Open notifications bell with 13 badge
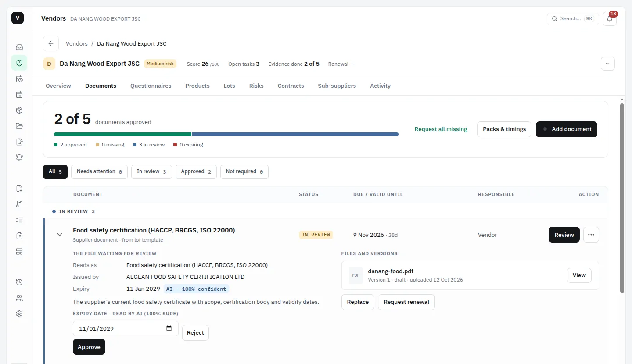This screenshot has height=364, width=632. 610,19
